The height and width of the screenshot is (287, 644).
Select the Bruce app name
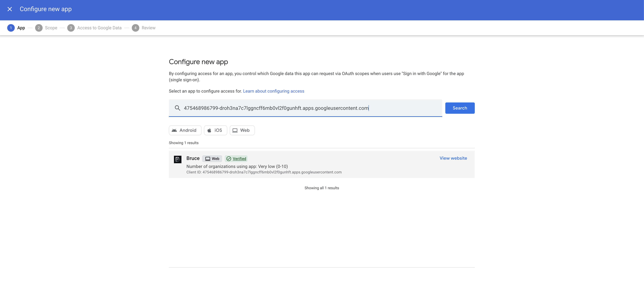193,158
